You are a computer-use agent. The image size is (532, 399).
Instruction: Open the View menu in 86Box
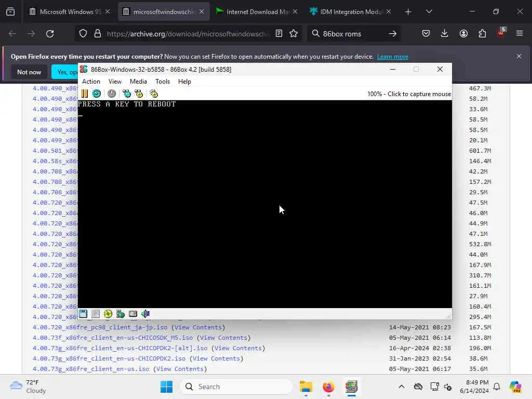tap(115, 82)
